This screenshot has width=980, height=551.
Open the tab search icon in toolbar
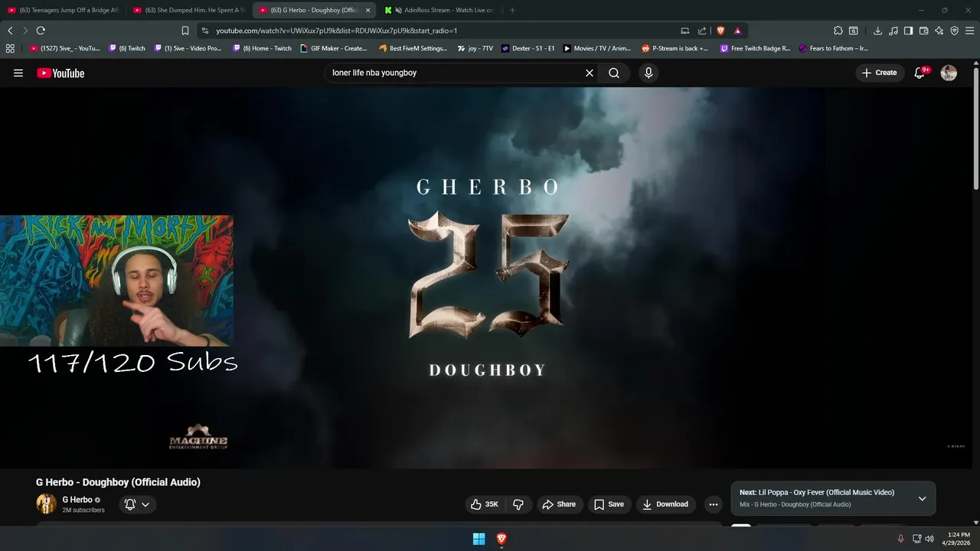coord(854,31)
